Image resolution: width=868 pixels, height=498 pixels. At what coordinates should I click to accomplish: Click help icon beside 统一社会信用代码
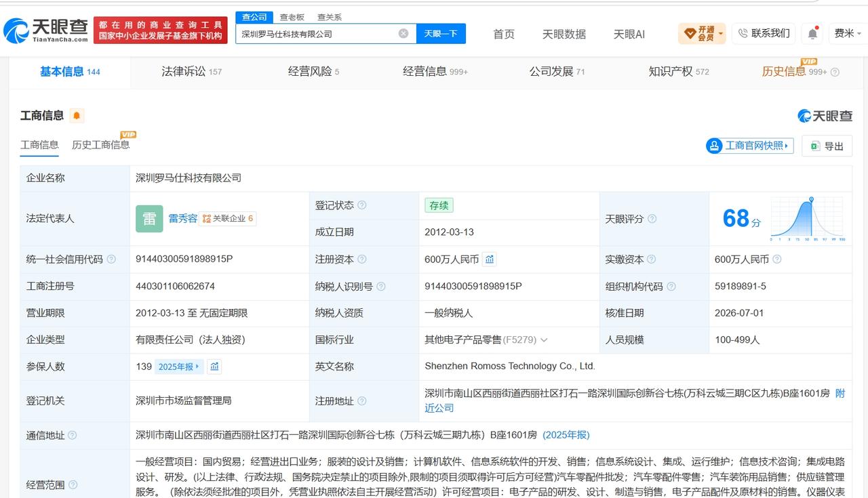pos(111,260)
